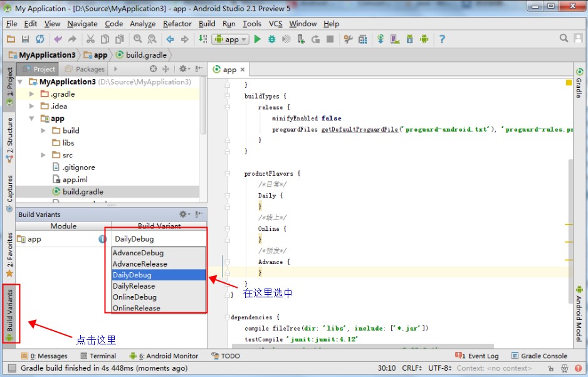Click Project panel gear settings icon

(x=184, y=68)
